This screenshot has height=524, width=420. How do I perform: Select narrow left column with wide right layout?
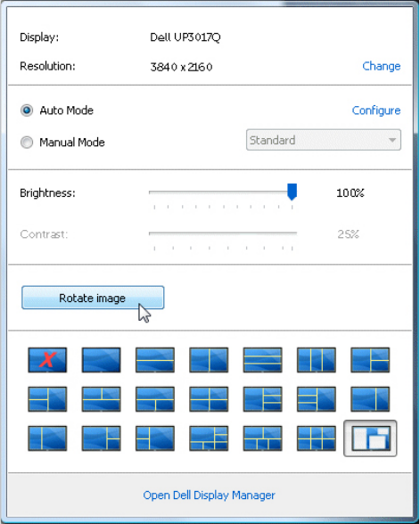47,438
